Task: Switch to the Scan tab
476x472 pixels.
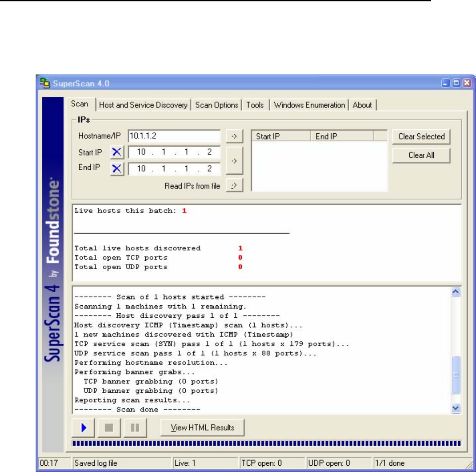Action: [x=80, y=104]
